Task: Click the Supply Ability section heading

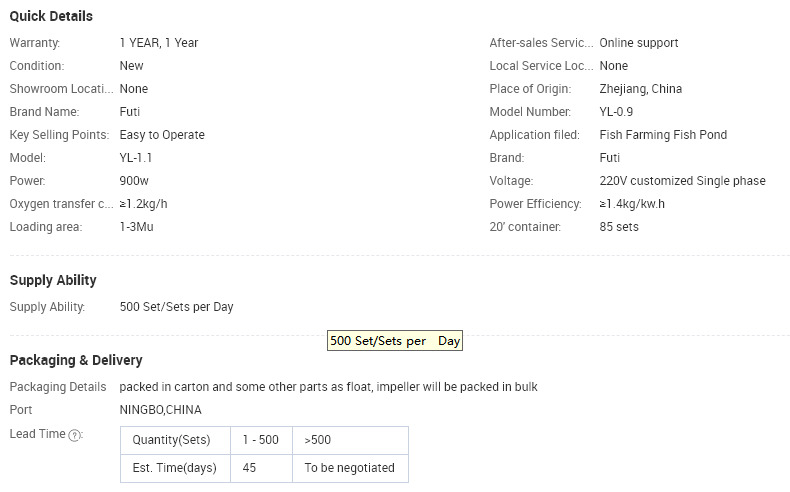Action: pos(53,280)
